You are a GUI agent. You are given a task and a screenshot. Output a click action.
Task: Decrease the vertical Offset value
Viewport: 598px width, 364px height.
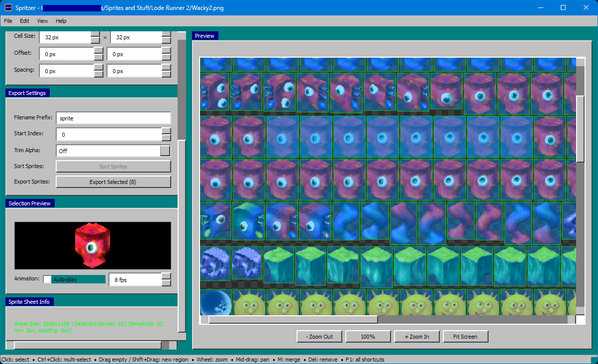tap(166, 57)
